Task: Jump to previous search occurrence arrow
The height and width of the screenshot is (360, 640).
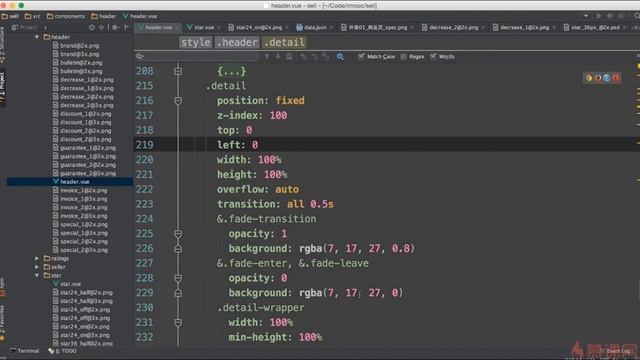Action: tap(267, 57)
